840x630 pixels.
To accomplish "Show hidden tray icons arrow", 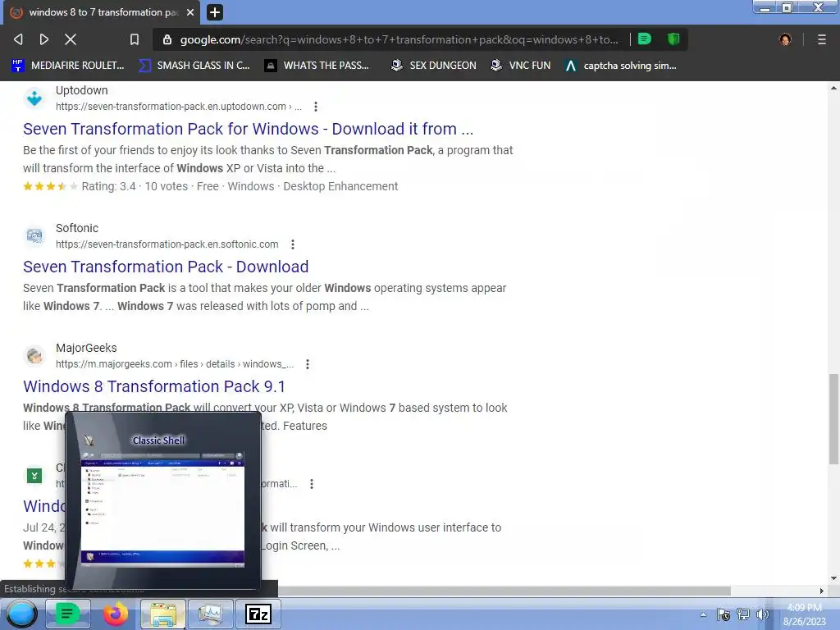I will pos(703,614).
